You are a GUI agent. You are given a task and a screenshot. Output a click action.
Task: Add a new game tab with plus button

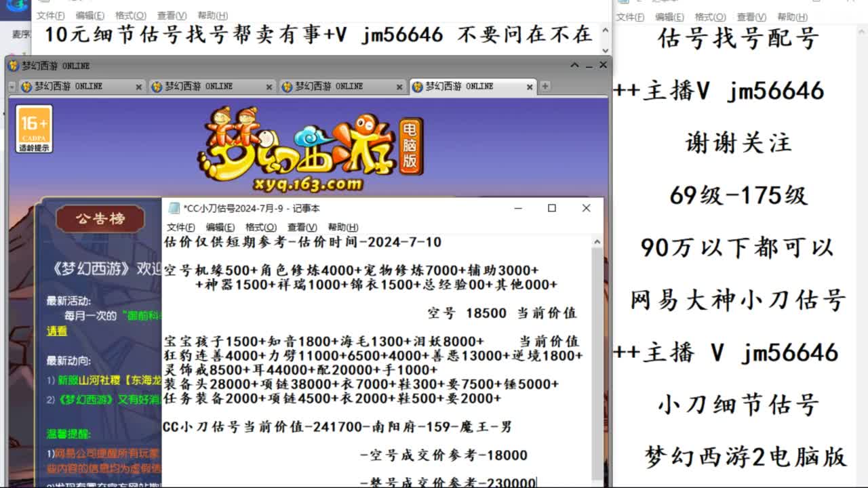pos(545,86)
